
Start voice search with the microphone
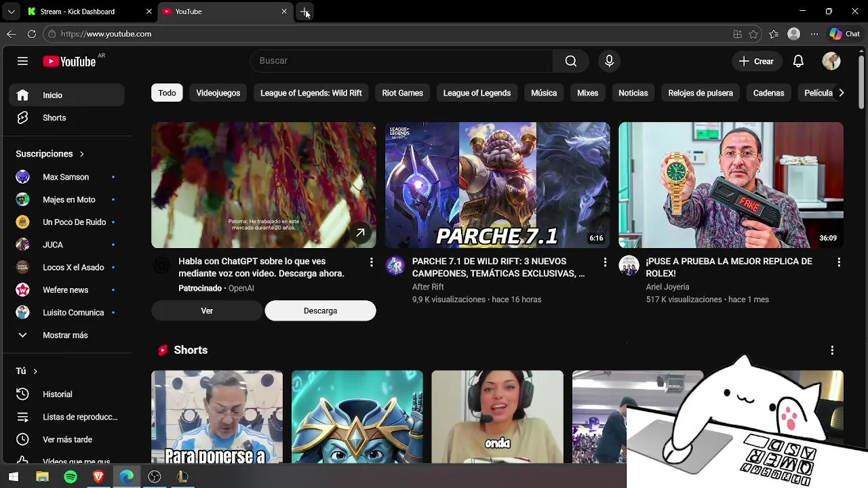pyautogui.click(x=609, y=61)
